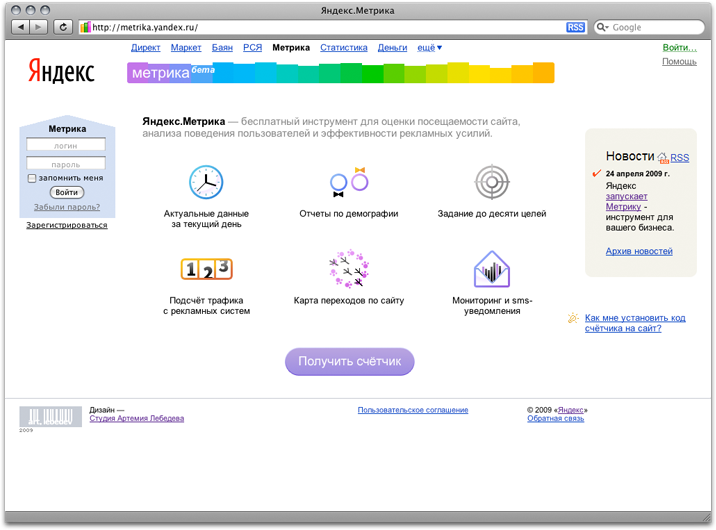716x530 pixels.
Task: Click the clock icon for current day data
Action: [x=206, y=182]
